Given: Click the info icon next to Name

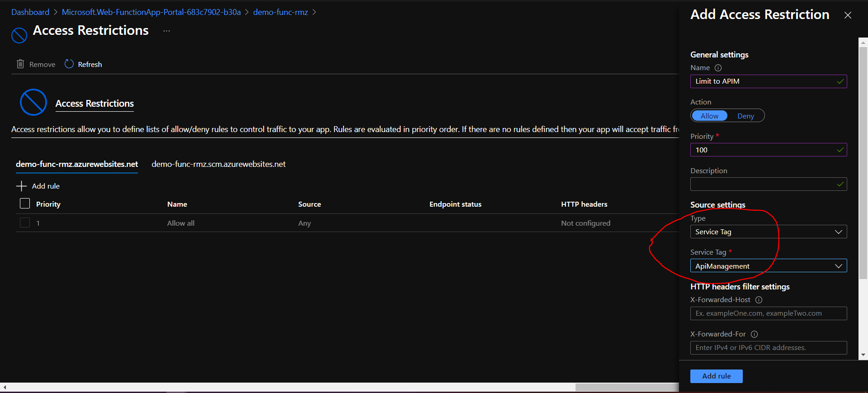Looking at the screenshot, I should pos(718,68).
